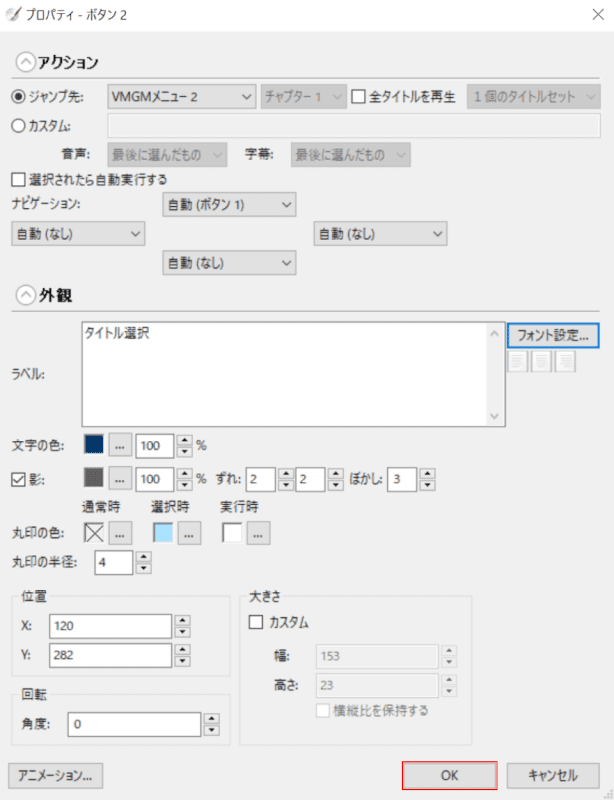The height and width of the screenshot is (800, 614).
Task: Click the 高さ height field
Action: click(377, 685)
